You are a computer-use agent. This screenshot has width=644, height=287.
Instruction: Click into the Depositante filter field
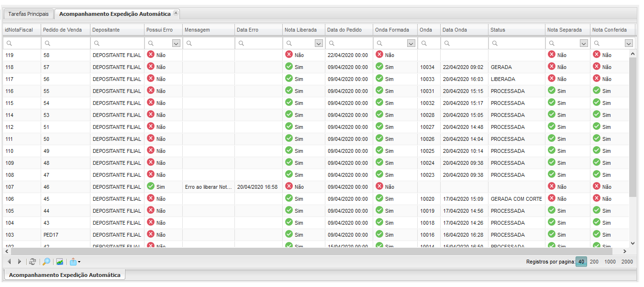pyautogui.click(x=117, y=43)
